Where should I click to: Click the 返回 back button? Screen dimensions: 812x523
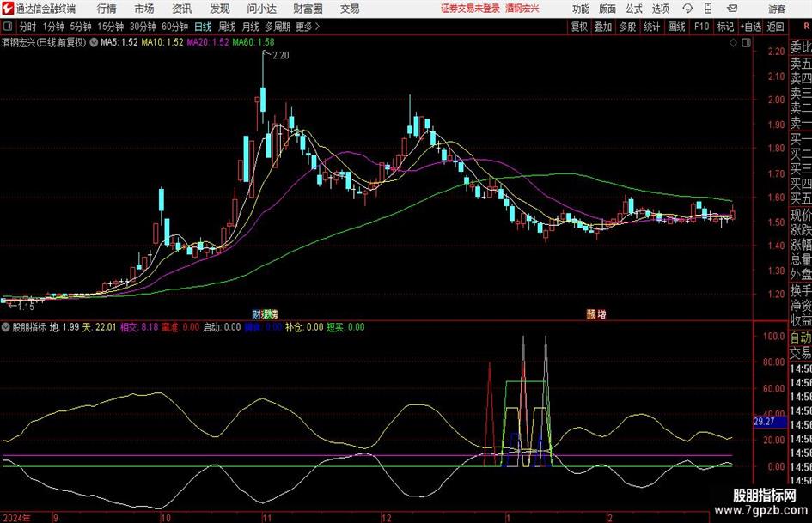point(775,27)
